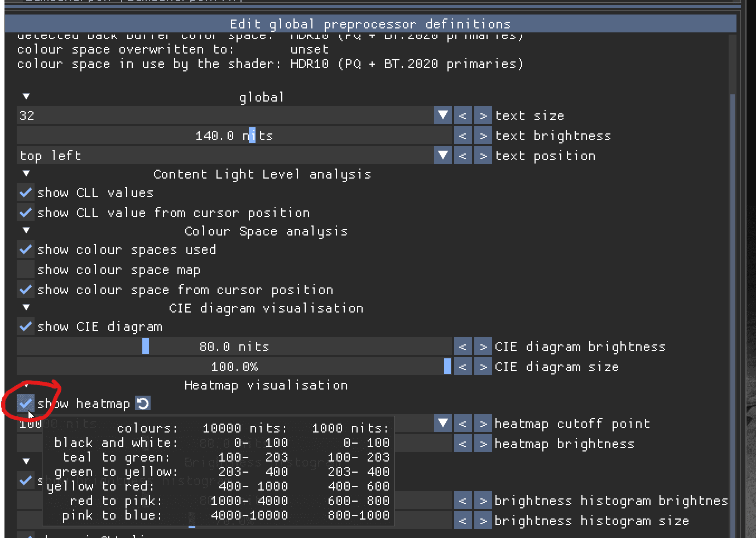Step text position to the next option

tap(483, 156)
